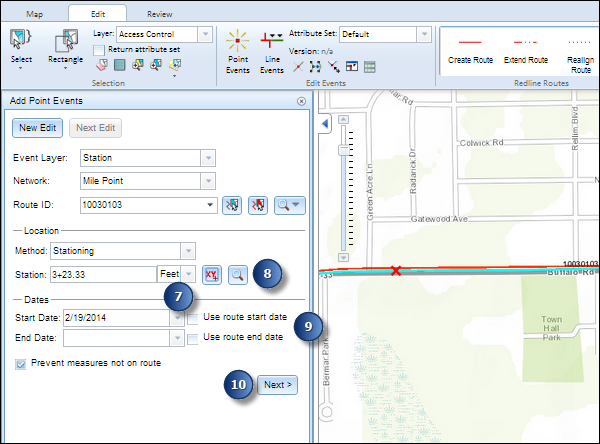Select the Extend Route redline tool
The height and width of the screenshot is (444, 600).
pos(524,50)
